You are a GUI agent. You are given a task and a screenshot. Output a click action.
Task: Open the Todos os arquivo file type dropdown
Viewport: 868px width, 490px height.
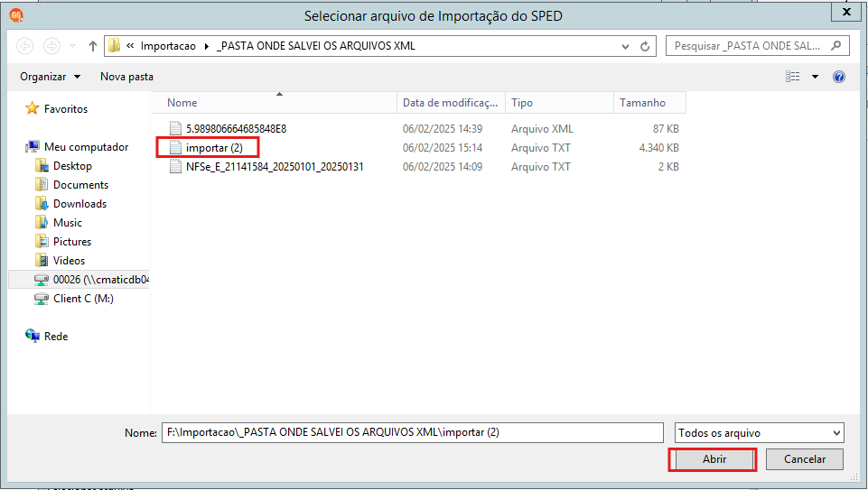759,433
